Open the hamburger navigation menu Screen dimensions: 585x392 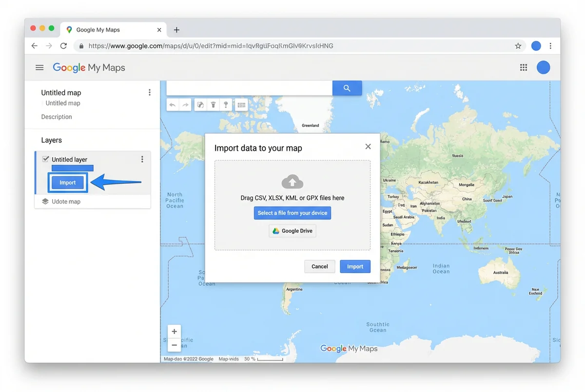(39, 67)
